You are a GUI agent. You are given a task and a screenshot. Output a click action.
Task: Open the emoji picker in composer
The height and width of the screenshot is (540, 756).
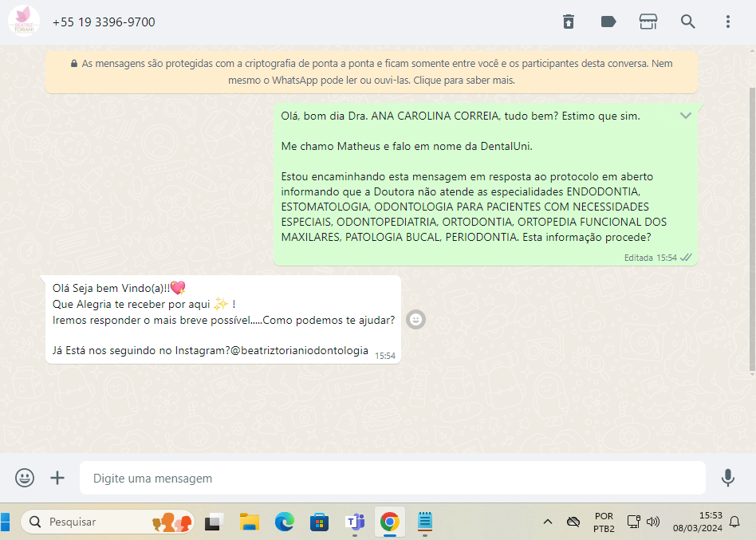(x=25, y=478)
